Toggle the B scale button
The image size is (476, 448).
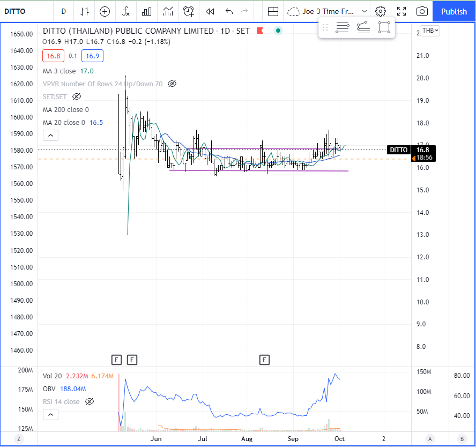pos(462,439)
